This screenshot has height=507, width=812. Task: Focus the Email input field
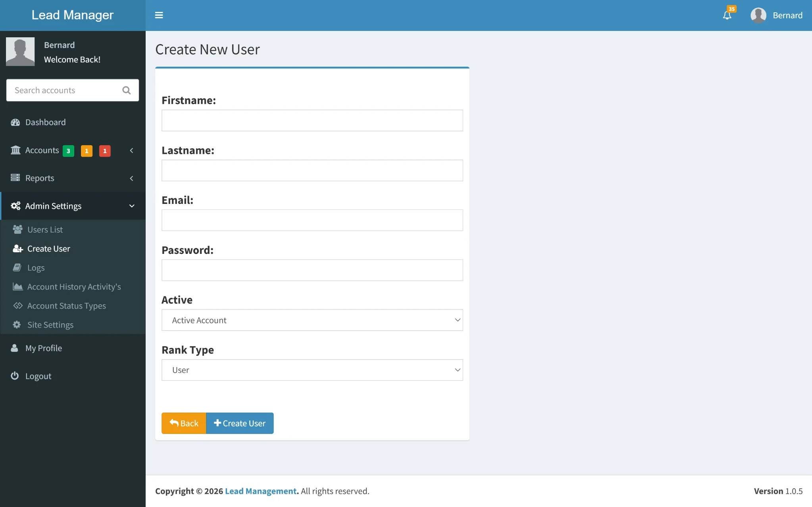click(312, 220)
